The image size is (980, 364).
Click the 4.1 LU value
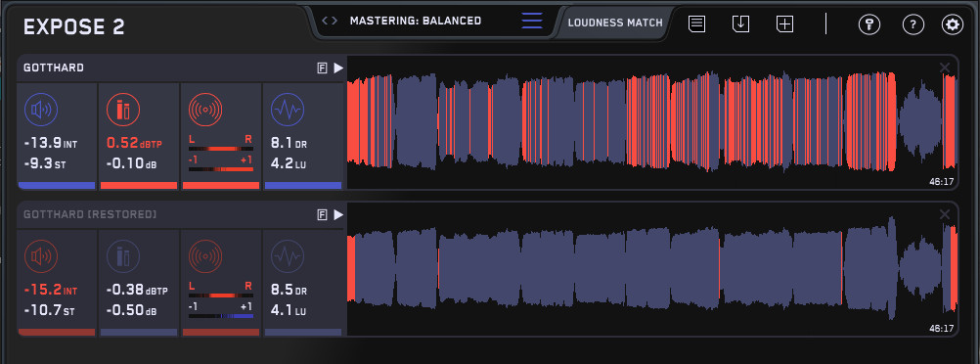[x=289, y=311]
